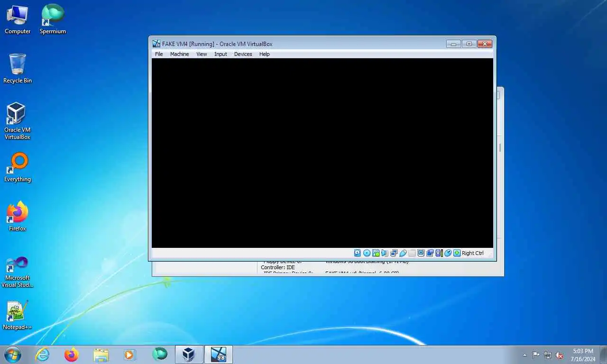
Task: Select the Everything desktop shortcut
Action: pos(18,167)
